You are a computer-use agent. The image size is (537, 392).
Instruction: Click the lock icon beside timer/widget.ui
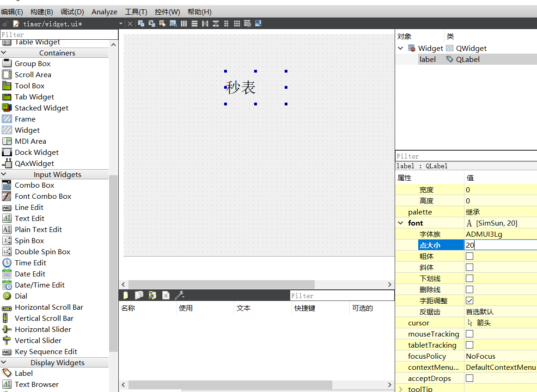(x=5, y=24)
